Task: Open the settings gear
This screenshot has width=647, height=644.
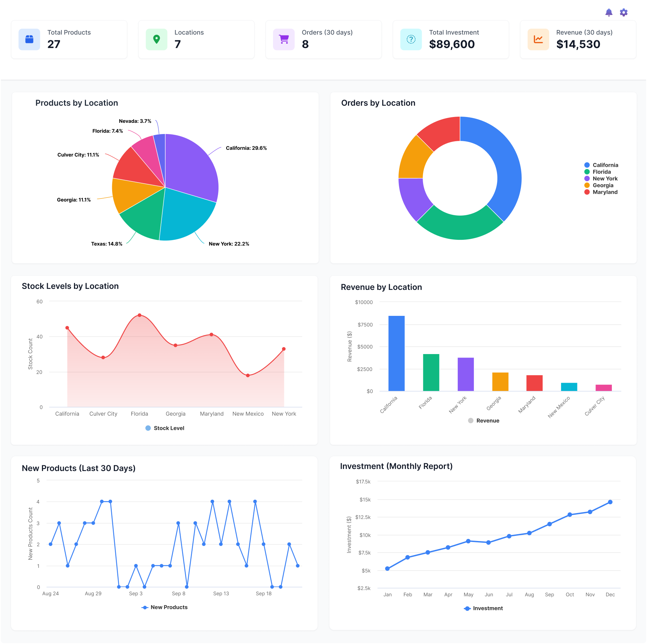Action: [624, 12]
